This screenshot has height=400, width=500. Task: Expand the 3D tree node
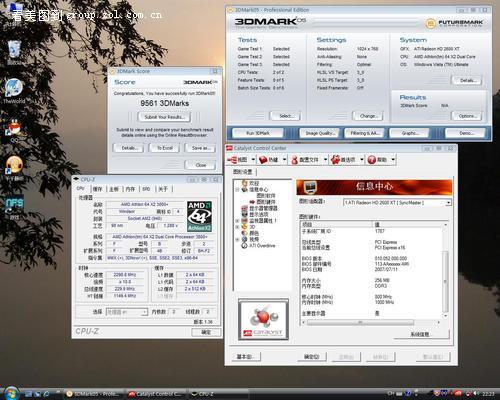point(237,227)
